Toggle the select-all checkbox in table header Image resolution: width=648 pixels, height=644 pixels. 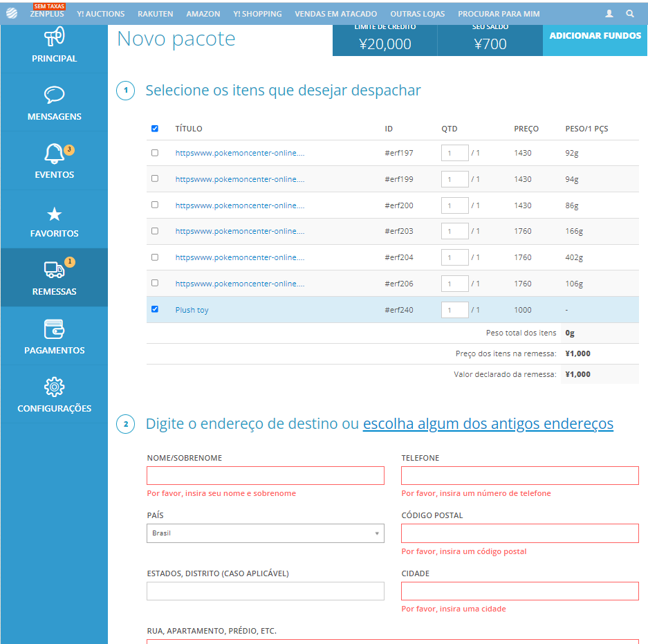pos(154,129)
